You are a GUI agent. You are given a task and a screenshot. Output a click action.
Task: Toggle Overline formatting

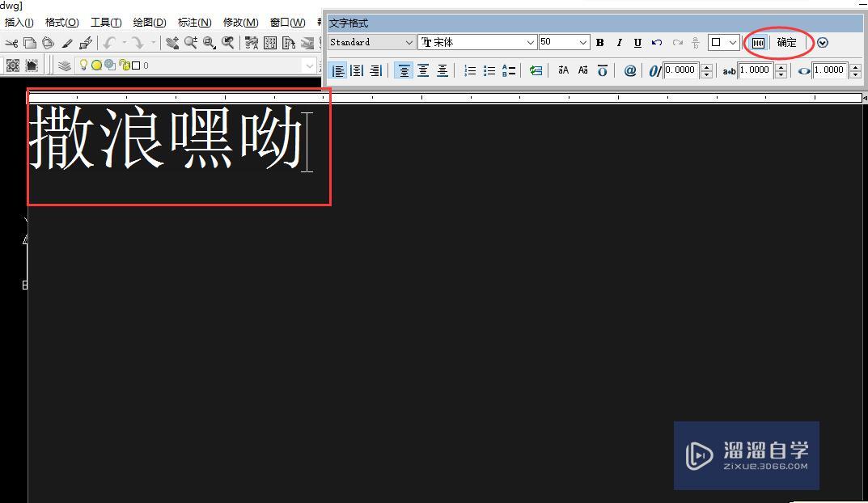603,70
